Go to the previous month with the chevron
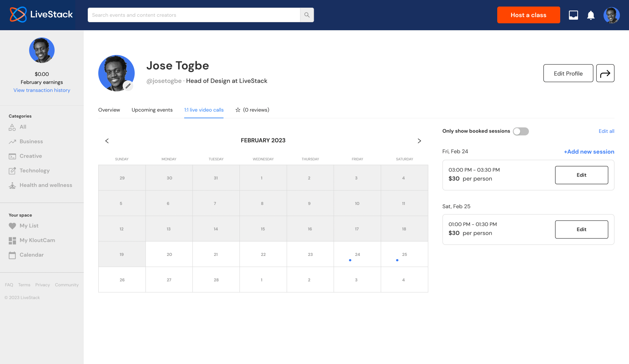 pyautogui.click(x=107, y=141)
